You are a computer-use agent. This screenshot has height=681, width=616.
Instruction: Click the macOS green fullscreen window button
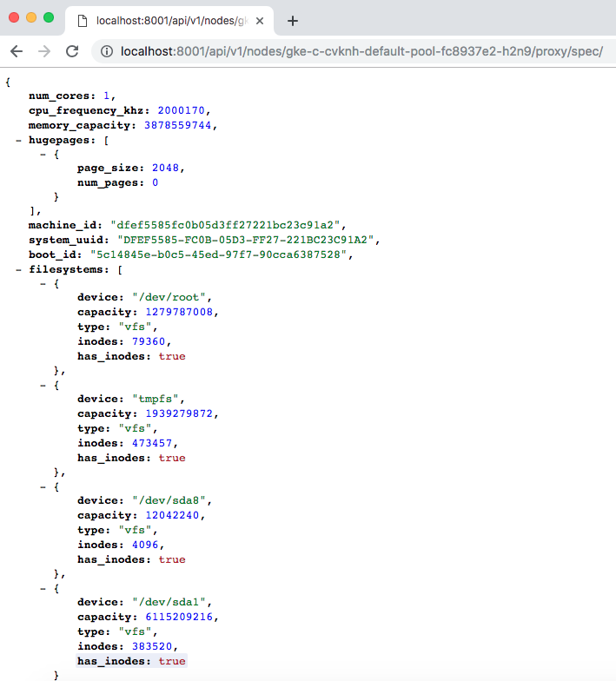pyautogui.click(x=49, y=17)
